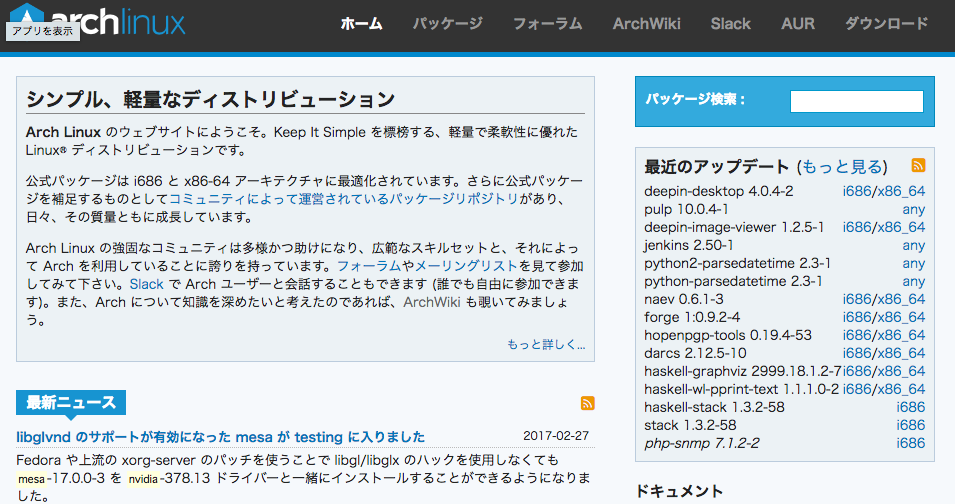Click the もっと見る link for recent updates
The image size is (955, 504).
842,167
